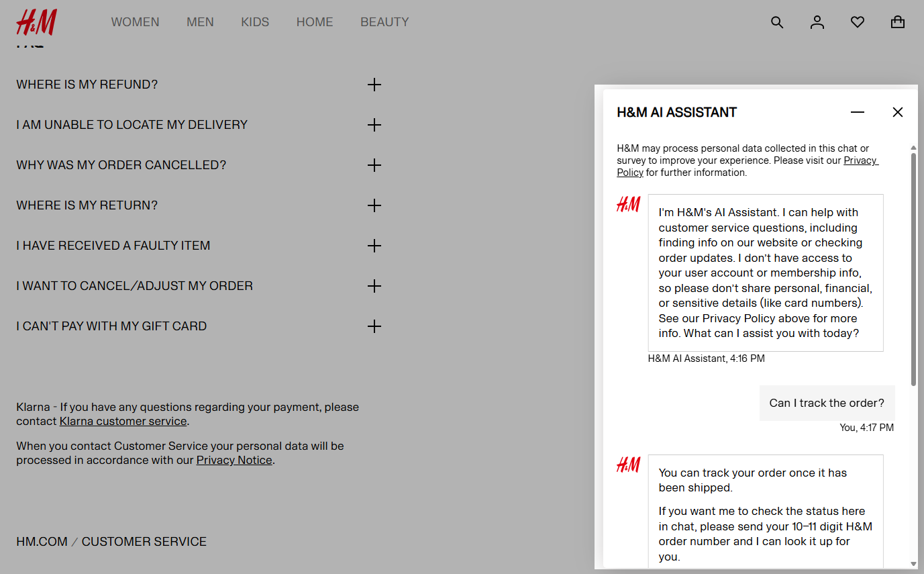Click chat scrollbar up arrow

coord(913,147)
